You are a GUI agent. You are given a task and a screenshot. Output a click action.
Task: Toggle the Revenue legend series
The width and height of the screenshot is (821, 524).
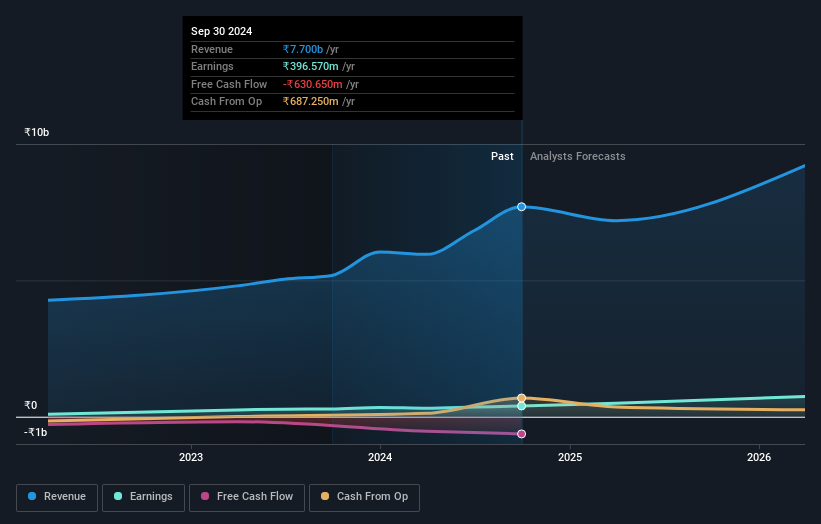tap(57, 497)
